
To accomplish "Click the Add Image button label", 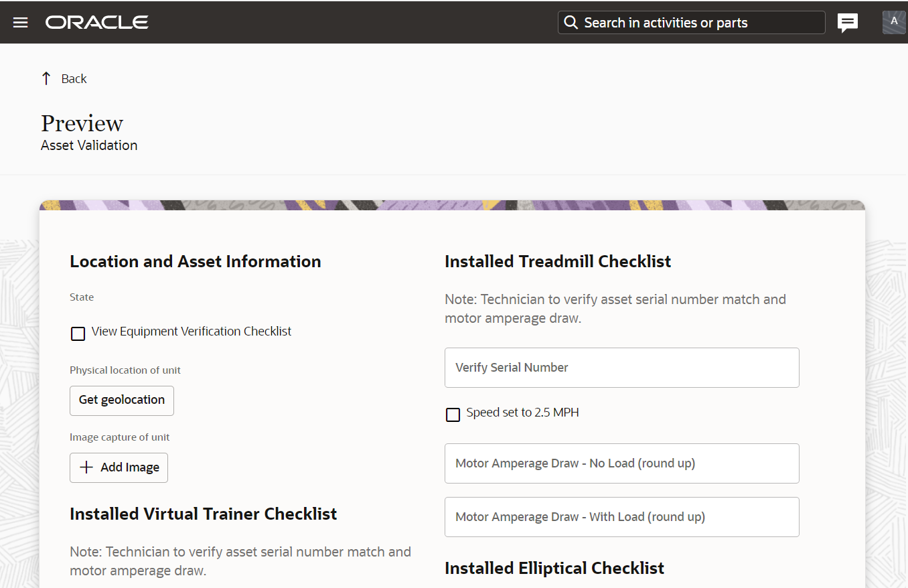I will click(130, 467).
